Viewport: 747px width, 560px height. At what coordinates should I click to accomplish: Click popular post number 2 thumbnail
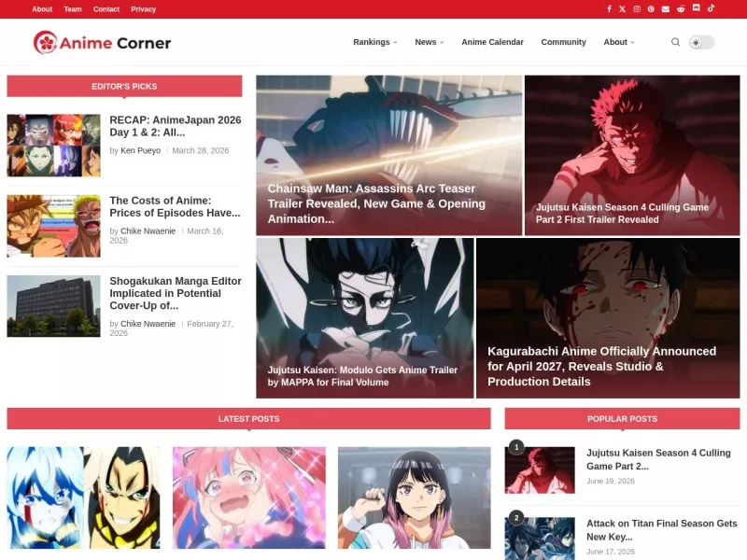click(540, 539)
